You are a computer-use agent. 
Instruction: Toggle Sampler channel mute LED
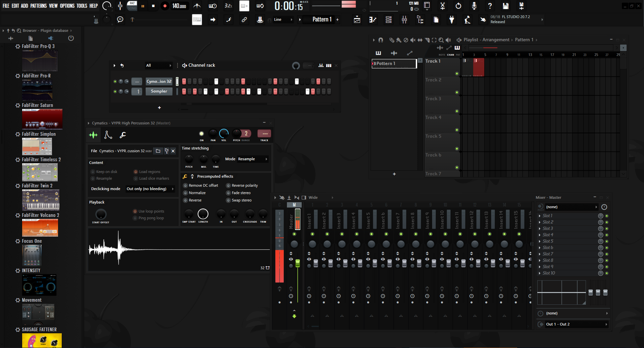115,92
